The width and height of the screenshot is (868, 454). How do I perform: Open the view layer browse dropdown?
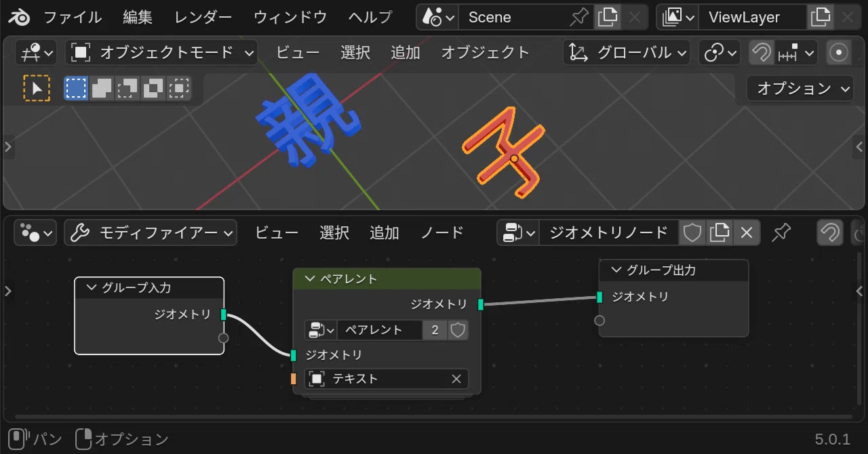[677, 17]
